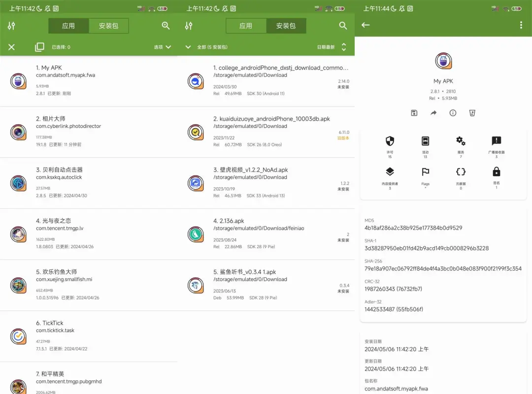Open the 服务 services gears icon

click(461, 141)
